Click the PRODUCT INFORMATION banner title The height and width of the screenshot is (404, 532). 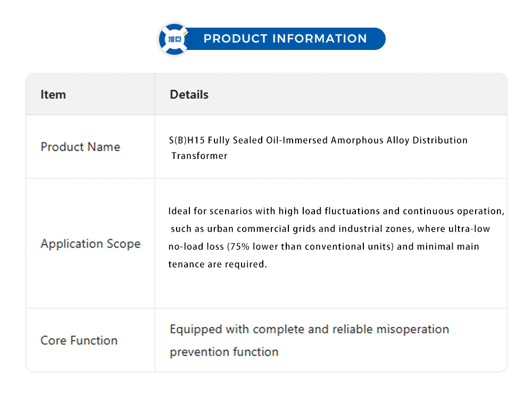click(285, 39)
